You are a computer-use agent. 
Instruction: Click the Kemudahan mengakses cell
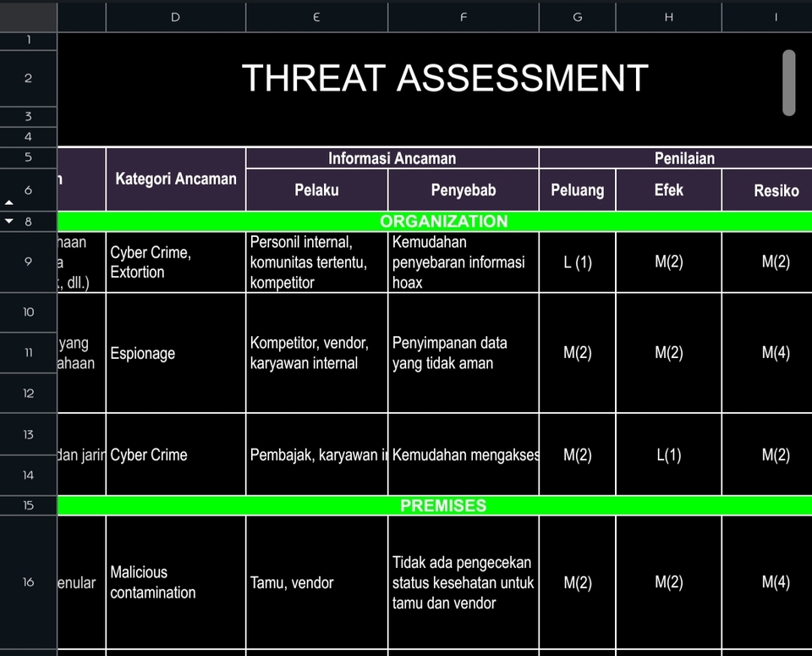[x=464, y=455]
